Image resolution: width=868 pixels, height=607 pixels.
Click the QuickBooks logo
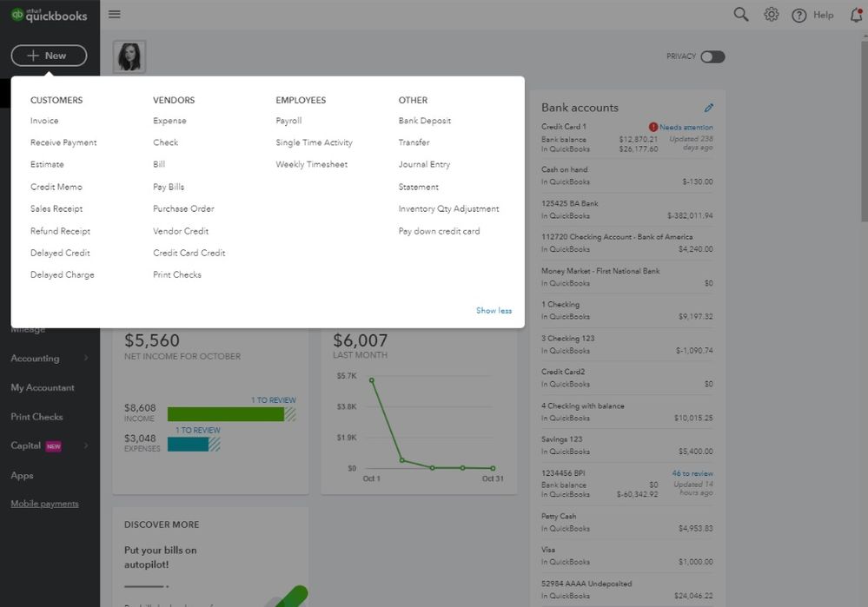click(x=50, y=15)
